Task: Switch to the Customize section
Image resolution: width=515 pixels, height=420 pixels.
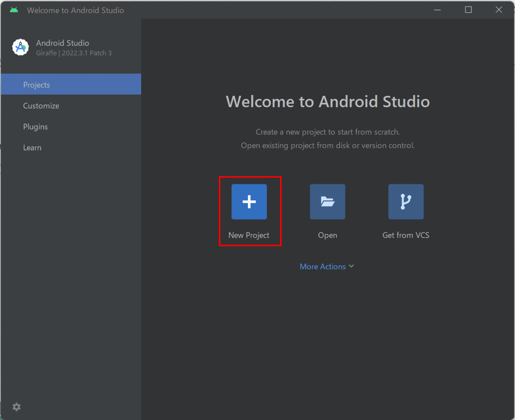Action: coord(41,106)
